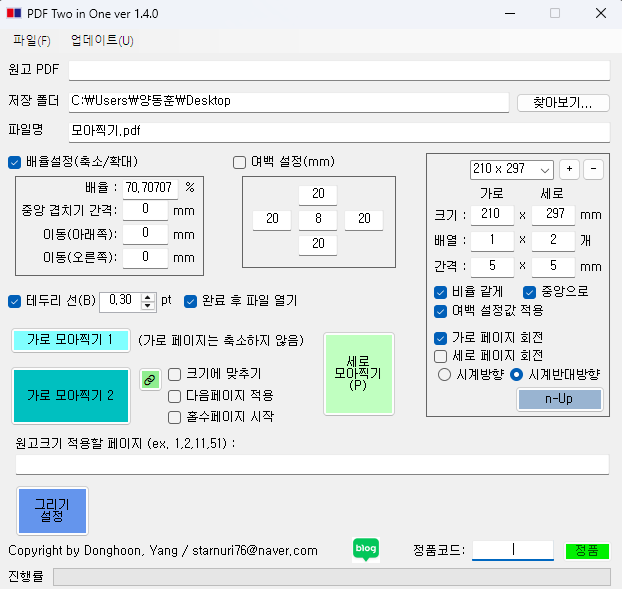Click the 이동(오른쪽) value field
622x589 pixels.
[145, 258]
